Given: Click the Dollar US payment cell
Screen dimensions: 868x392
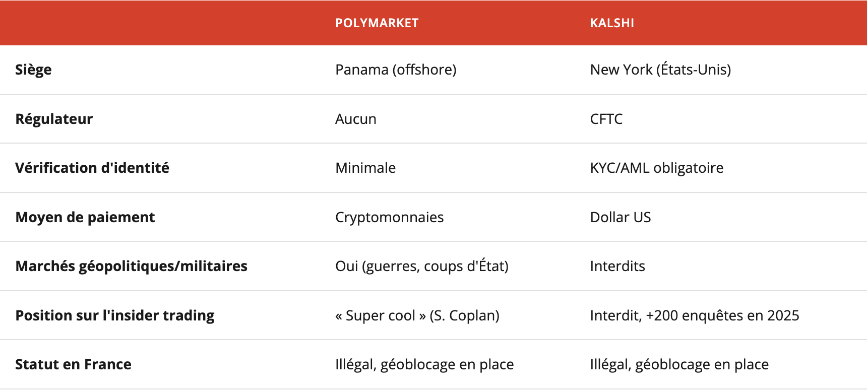Looking at the screenshot, I should coord(621,217).
